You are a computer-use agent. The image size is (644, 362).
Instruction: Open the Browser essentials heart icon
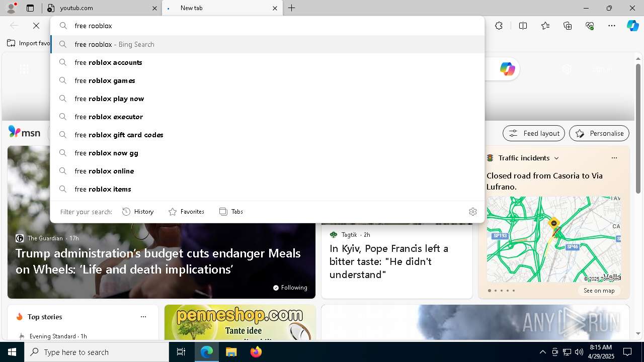pyautogui.click(x=590, y=26)
